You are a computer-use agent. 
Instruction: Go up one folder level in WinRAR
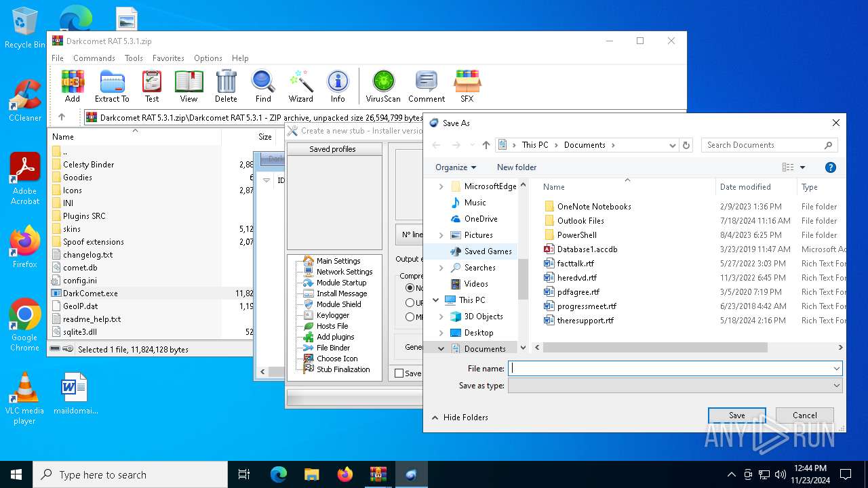pos(62,117)
